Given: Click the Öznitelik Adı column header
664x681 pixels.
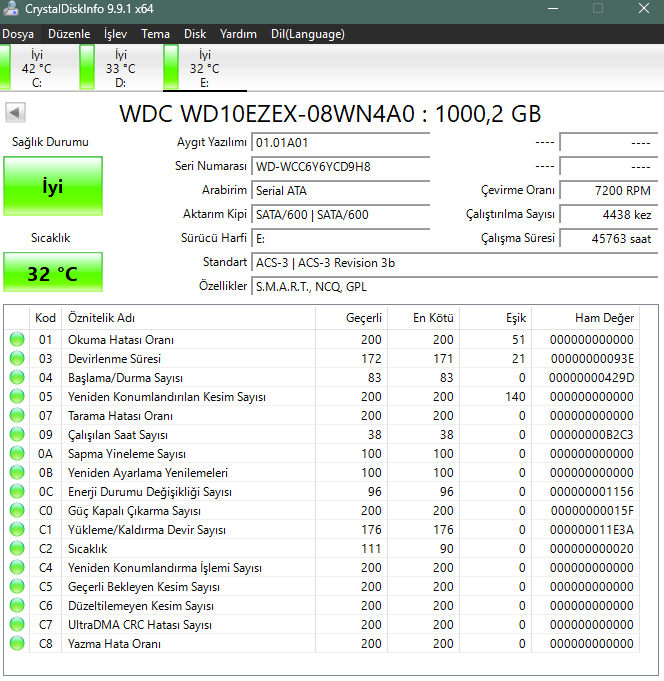Looking at the screenshot, I should (x=188, y=317).
